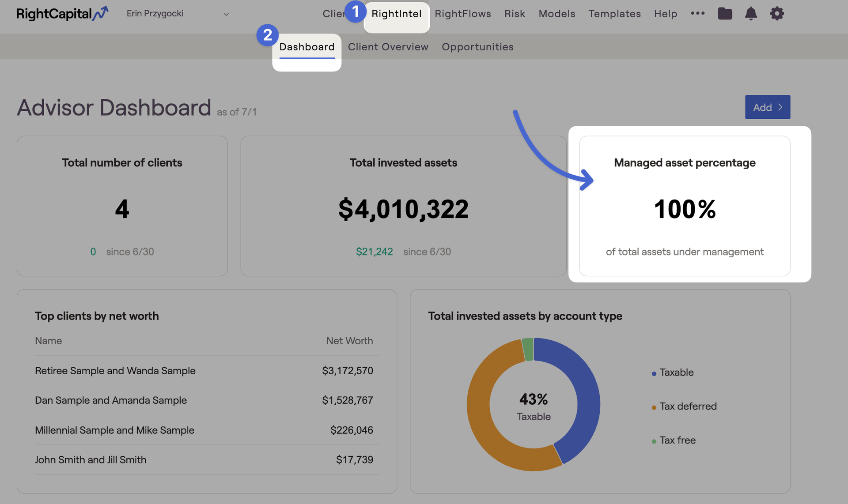Screen dimensions: 848x504
Task: Click 'Total invested assets by account type' heading
Action: click(x=525, y=316)
